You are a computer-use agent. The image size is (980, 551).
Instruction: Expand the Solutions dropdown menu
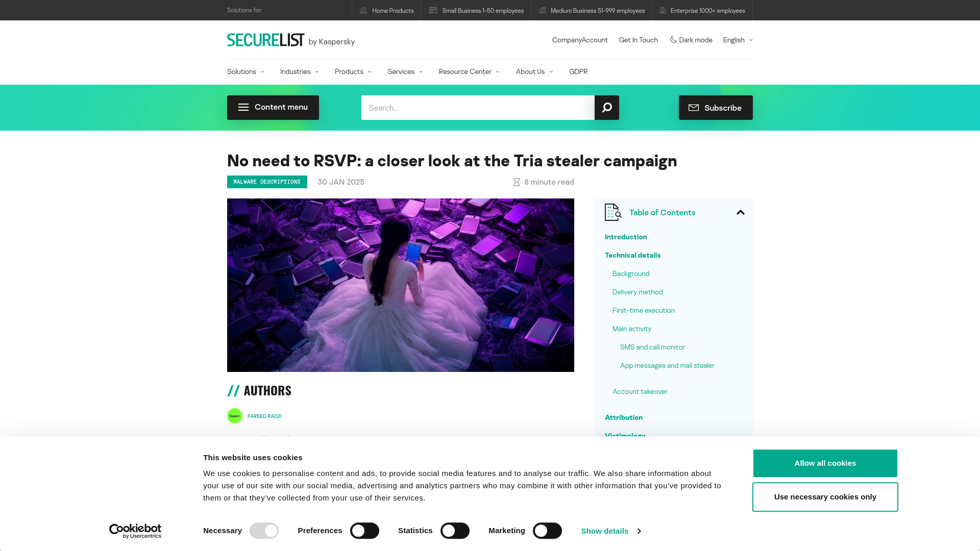pos(245,71)
